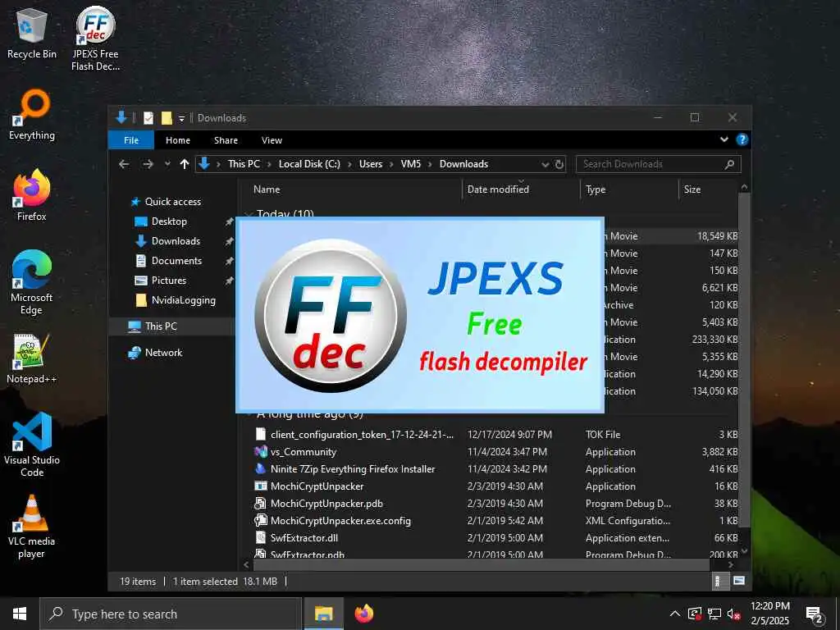The image size is (840, 630).
Task: Click the Search Downloads field
Action: tap(659, 164)
